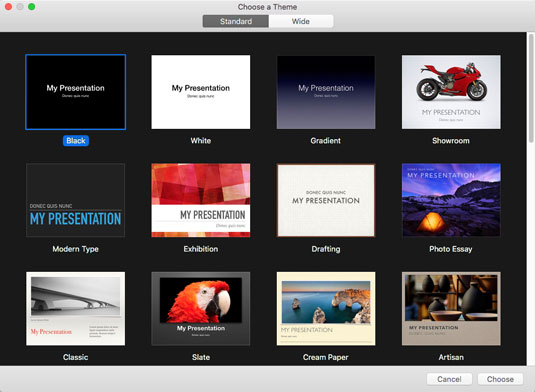Choose the White theme thumbnail
The height and width of the screenshot is (392, 535).
click(x=201, y=92)
